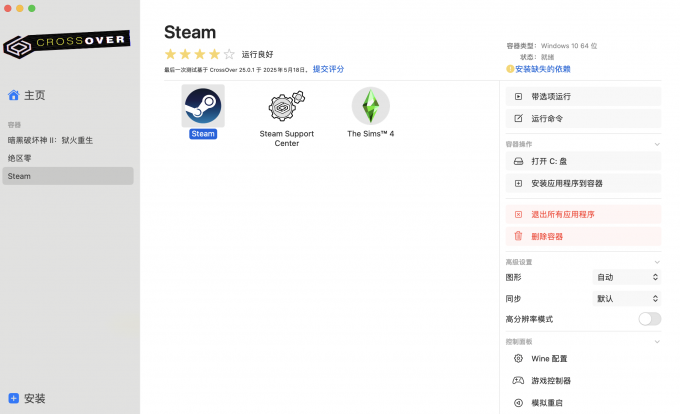Viewport: 680px width, 414px height.
Task: Click the gear icon beside Wine 配置
Action: click(x=518, y=359)
